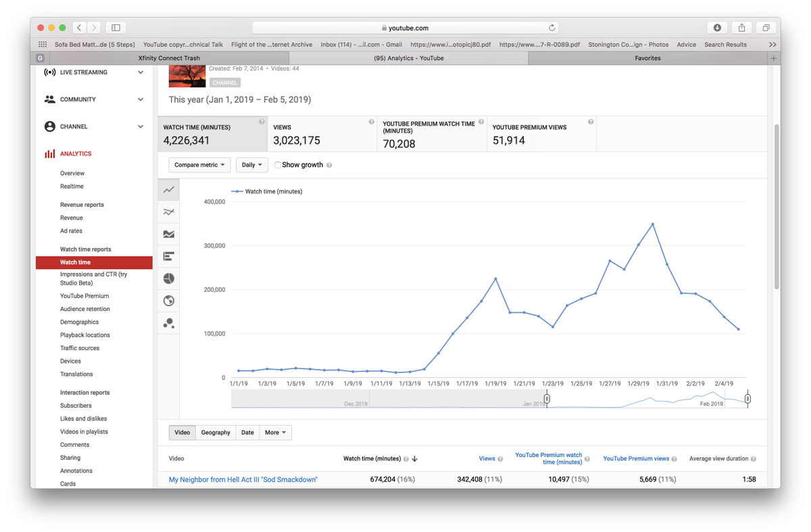
Task: Open the Daily granularity dropdown
Action: click(252, 165)
